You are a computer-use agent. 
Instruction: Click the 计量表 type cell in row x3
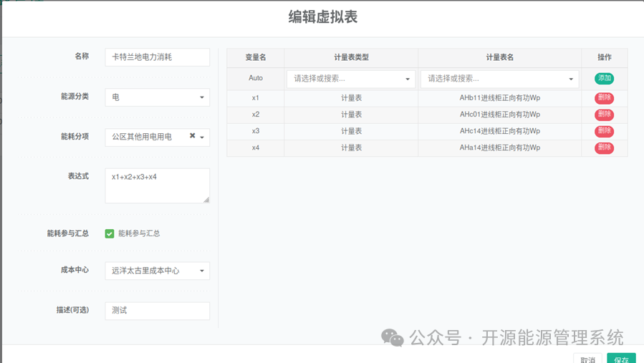coord(351,131)
